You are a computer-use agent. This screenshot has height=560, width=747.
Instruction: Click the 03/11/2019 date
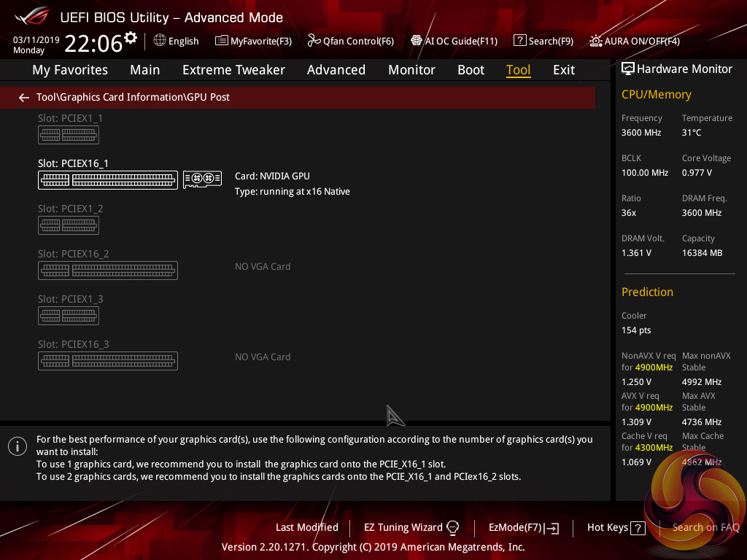point(36,39)
